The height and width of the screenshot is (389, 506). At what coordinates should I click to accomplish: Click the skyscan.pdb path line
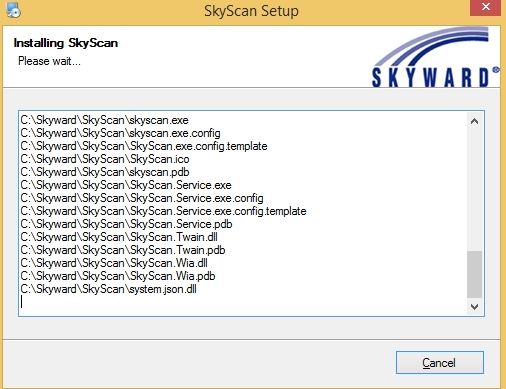105,172
